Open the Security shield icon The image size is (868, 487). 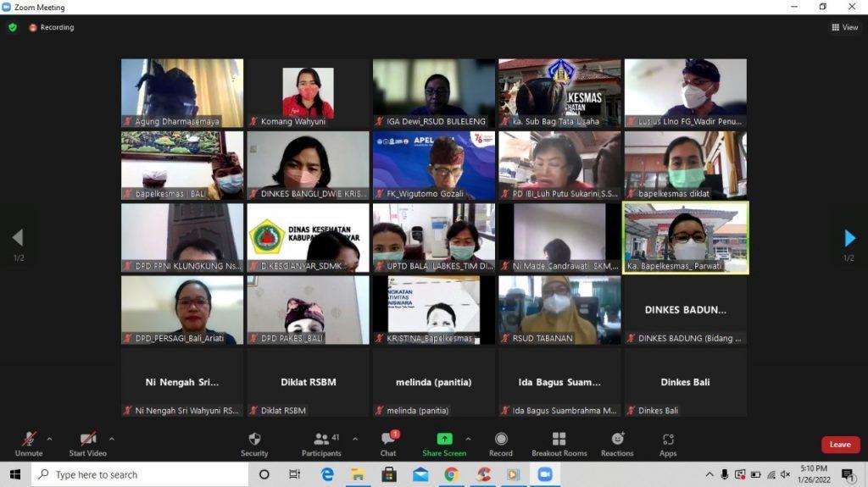pos(254,440)
